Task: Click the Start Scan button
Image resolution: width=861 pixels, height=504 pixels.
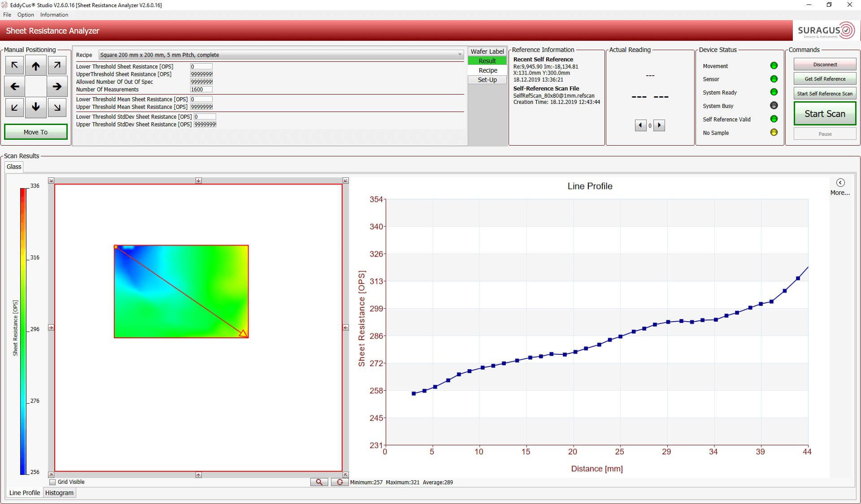Action: [824, 114]
